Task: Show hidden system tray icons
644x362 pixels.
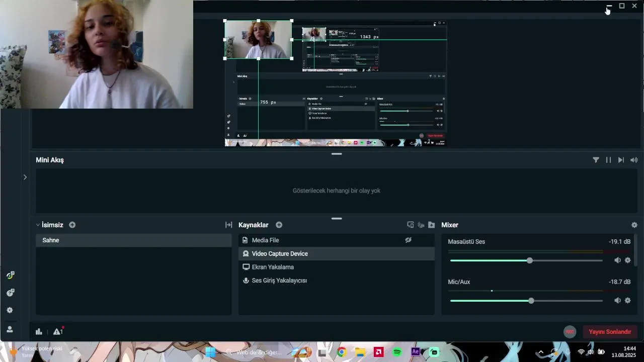Action: click(541, 352)
